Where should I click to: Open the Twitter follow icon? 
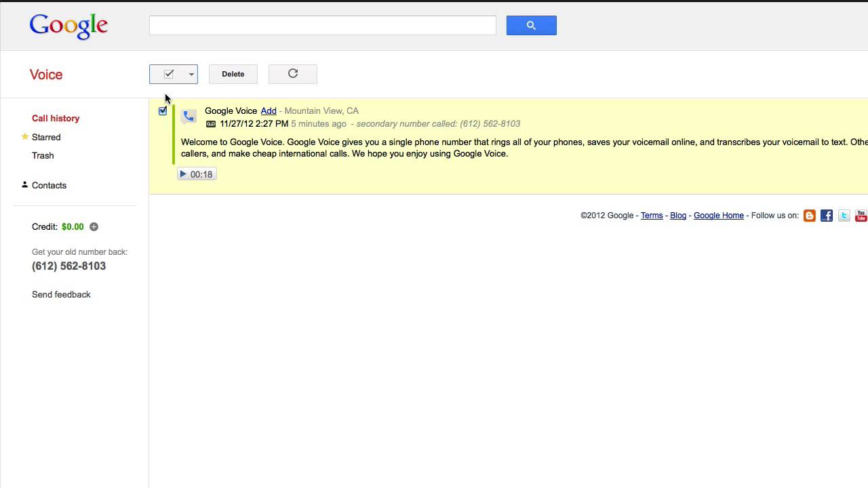point(844,216)
